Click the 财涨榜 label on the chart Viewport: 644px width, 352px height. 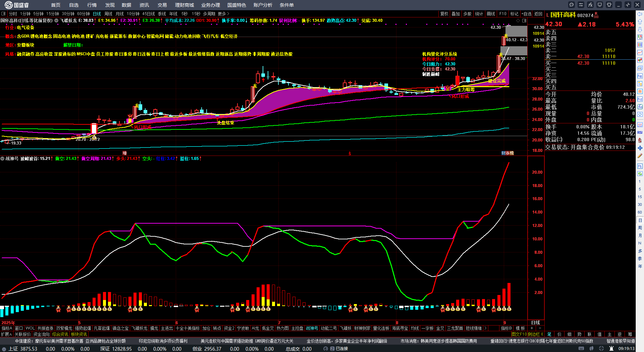(507, 153)
